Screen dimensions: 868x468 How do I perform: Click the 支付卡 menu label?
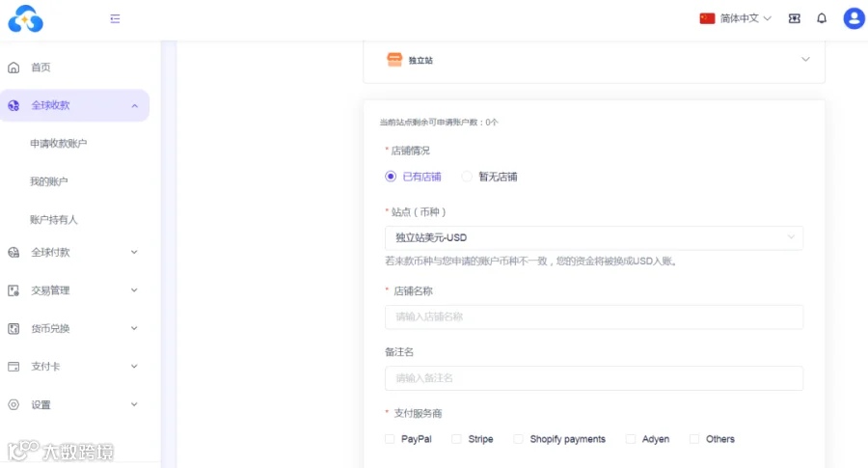(45, 367)
